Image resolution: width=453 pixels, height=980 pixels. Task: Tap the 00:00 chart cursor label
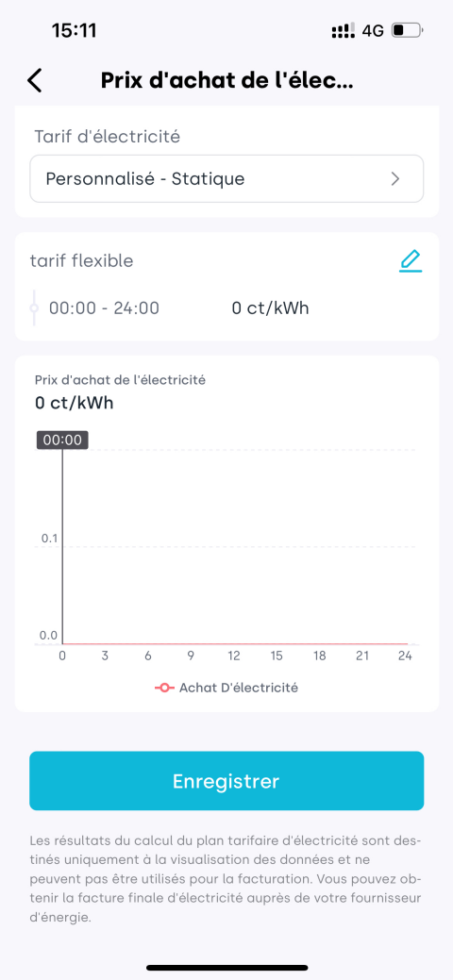pos(62,440)
